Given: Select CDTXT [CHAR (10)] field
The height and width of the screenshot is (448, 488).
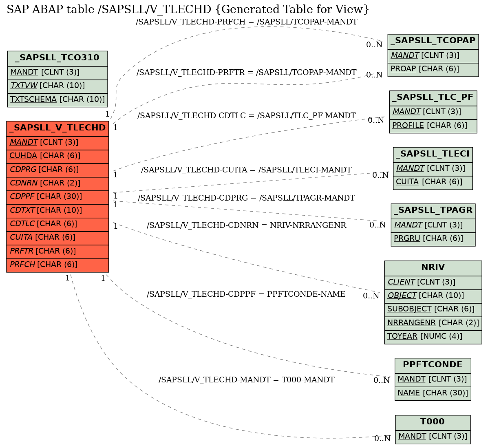Looking at the screenshot, I should pyautogui.click(x=57, y=211).
